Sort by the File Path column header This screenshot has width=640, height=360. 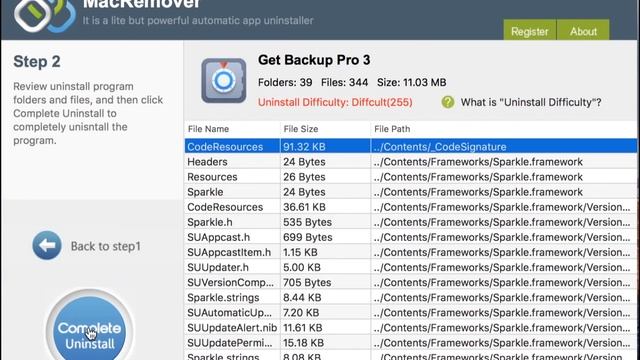(504, 129)
